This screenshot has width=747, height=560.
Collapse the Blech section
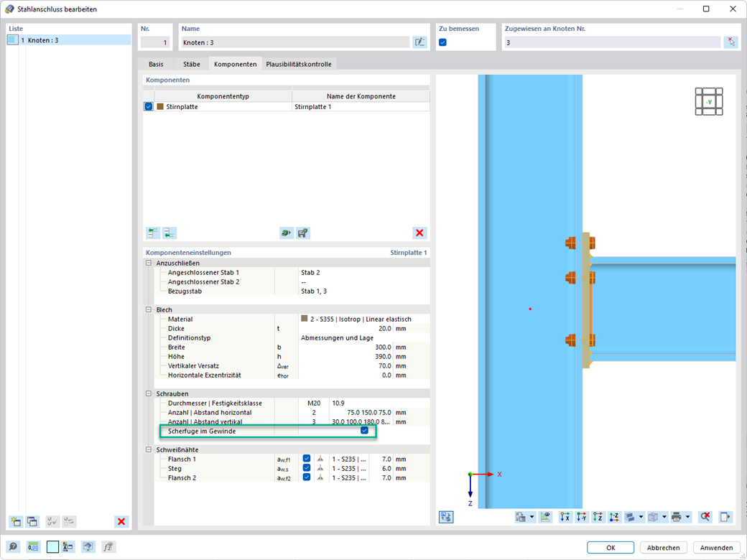click(x=149, y=309)
